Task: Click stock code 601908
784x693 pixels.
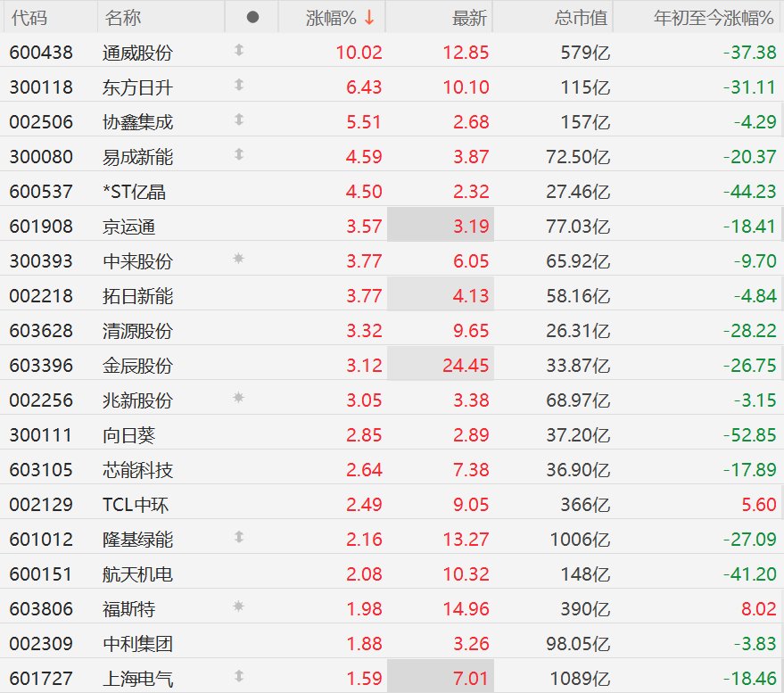Action: click(x=41, y=227)
